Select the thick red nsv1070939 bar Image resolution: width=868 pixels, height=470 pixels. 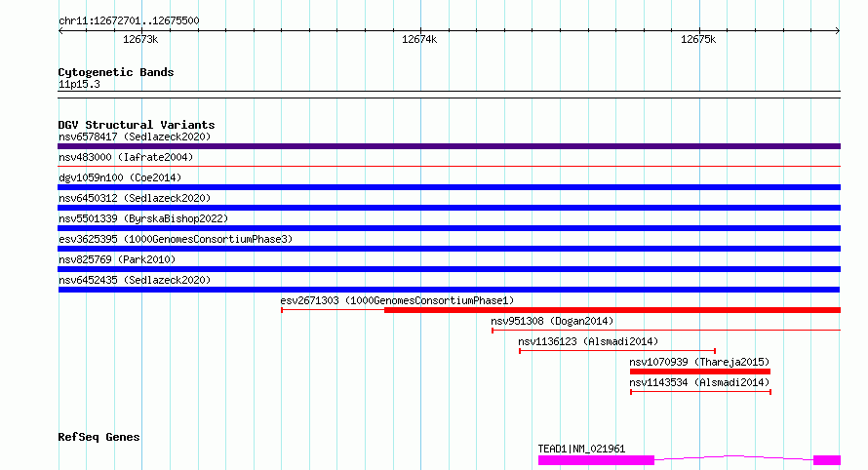pyautogui.click(x=700, y=372)
